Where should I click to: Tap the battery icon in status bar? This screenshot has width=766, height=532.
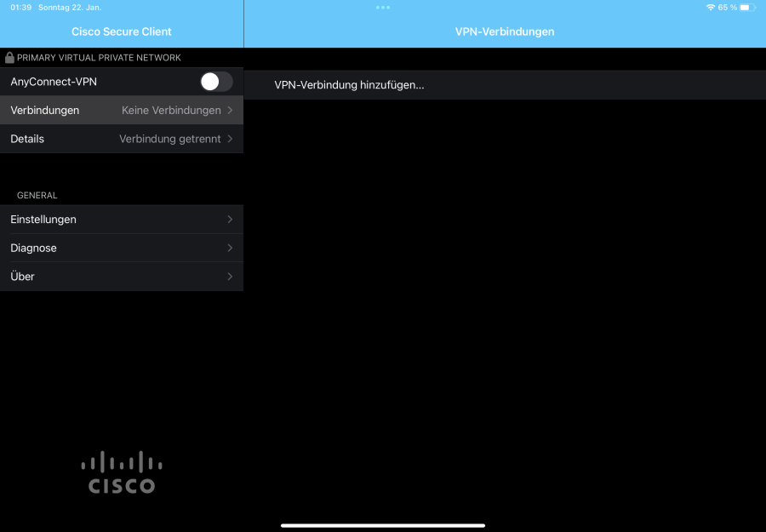pyautogui.click(x=747, y=8)
